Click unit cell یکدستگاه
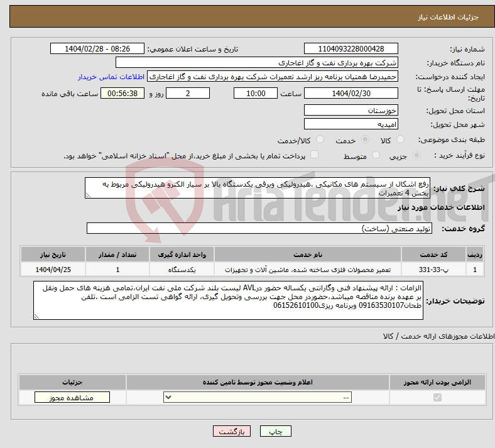Image resolution: width=495 pixels, height=448 pixels. (x=182, y=270)
